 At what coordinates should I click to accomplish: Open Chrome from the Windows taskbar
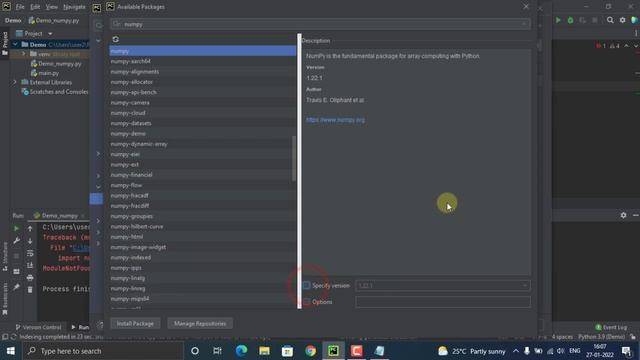310,351
